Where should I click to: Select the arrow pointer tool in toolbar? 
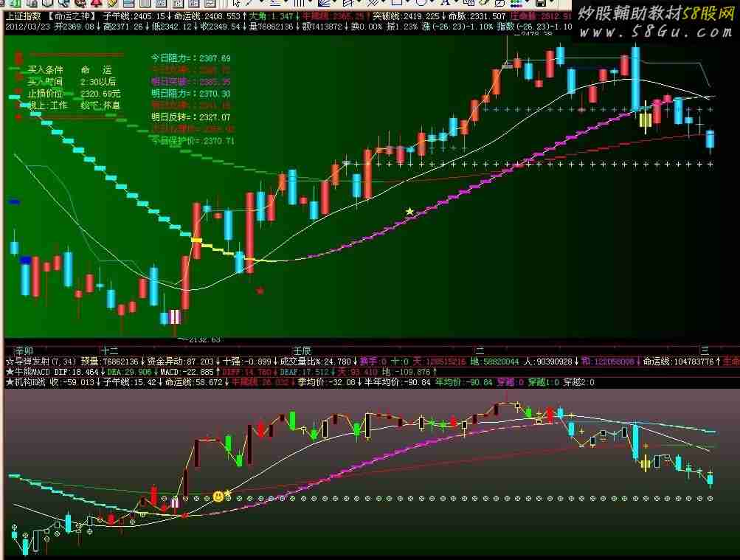point(236,3)
